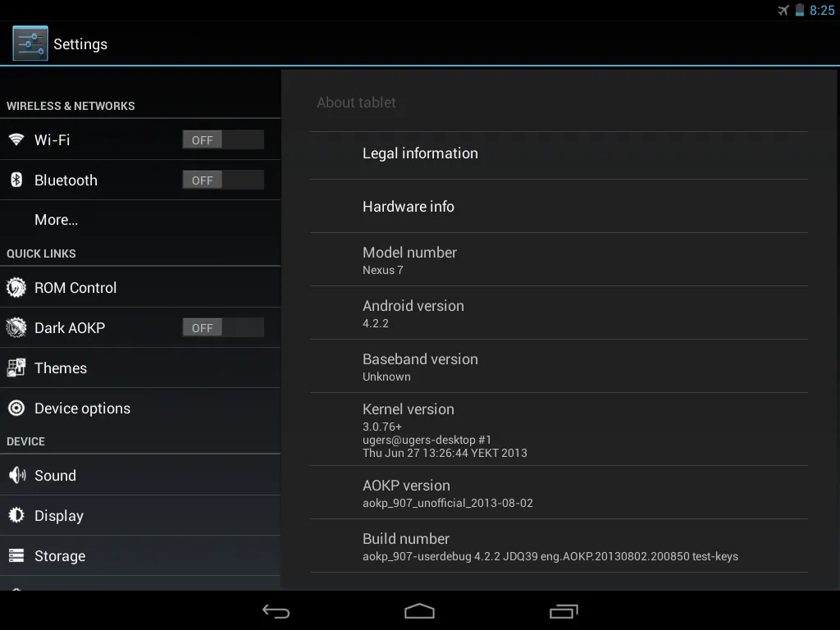Click the Storage bars icon
Image resolution: width=840 pixels, height=630 pixels.
(16, 555)
